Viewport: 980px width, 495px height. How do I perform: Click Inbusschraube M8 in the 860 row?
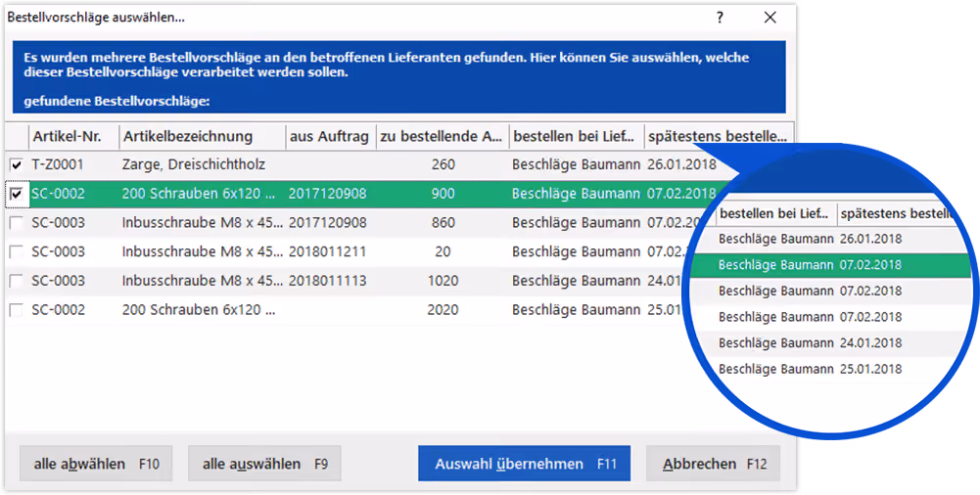pos(203,223)
